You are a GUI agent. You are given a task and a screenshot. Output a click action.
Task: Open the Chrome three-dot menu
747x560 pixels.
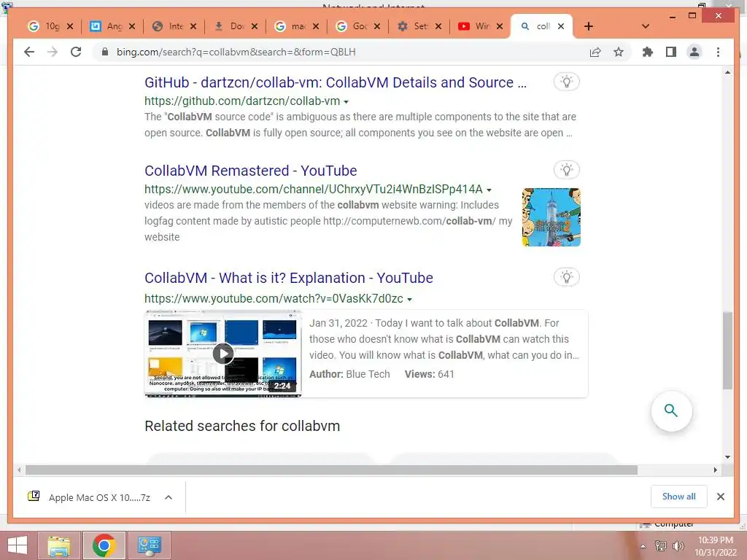point(718,52)
